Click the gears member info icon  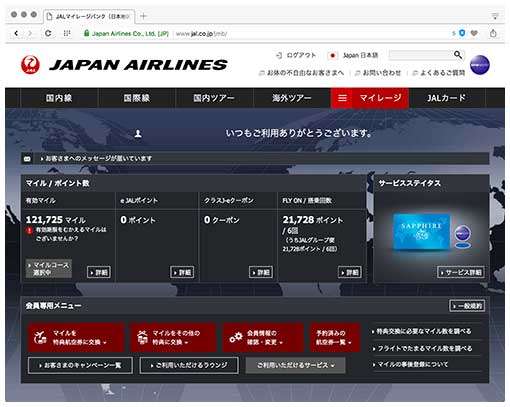click(x=236, y=338)
